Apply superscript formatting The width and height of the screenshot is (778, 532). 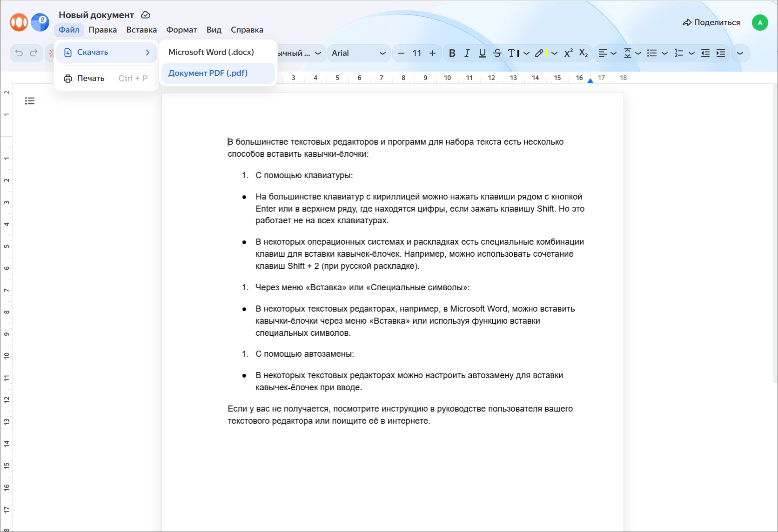pyautogui.click(x=568, y=53)
